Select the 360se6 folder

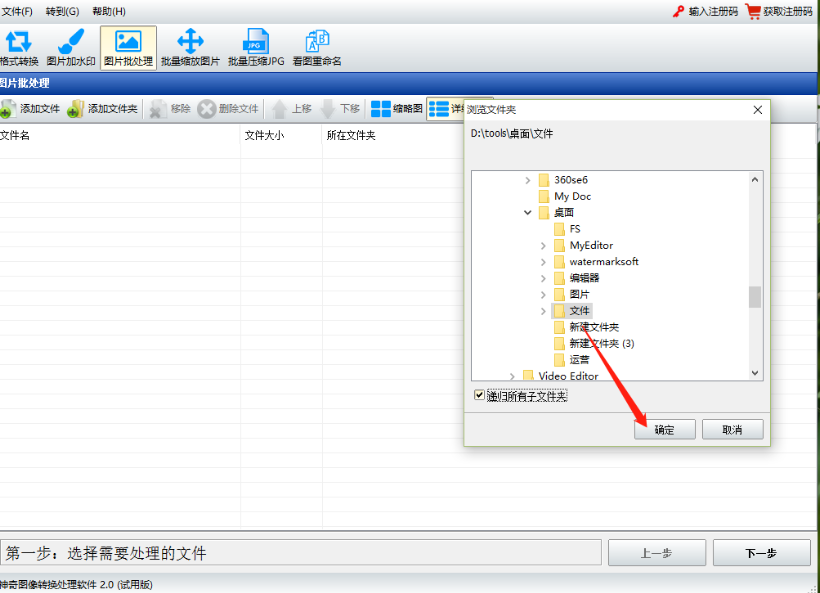click(x=563, y=180)
